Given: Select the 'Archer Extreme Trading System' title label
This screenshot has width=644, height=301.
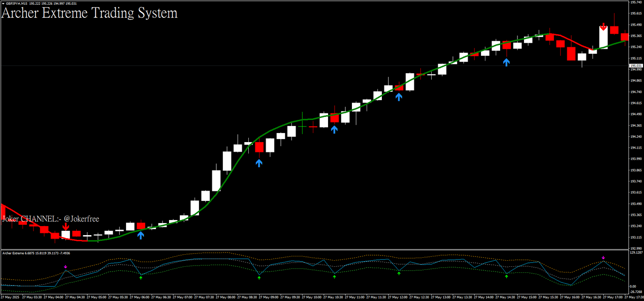Looking at the screenshot, I should (89, 13).
